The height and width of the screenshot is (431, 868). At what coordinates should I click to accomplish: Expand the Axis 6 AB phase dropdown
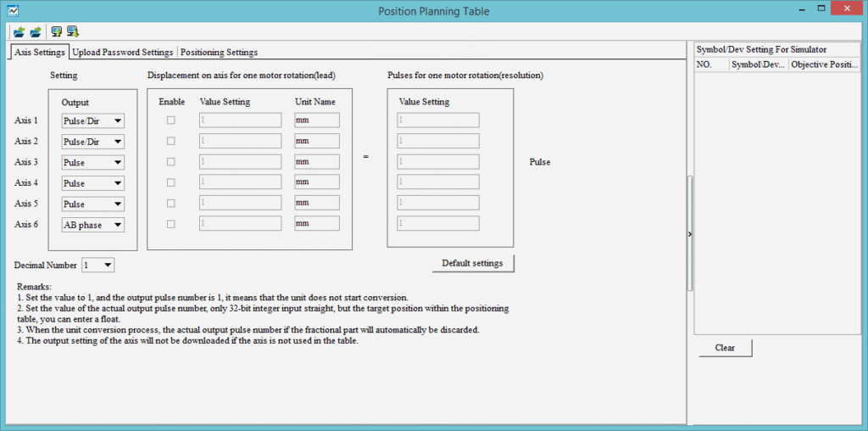click(x=93, y=225)
